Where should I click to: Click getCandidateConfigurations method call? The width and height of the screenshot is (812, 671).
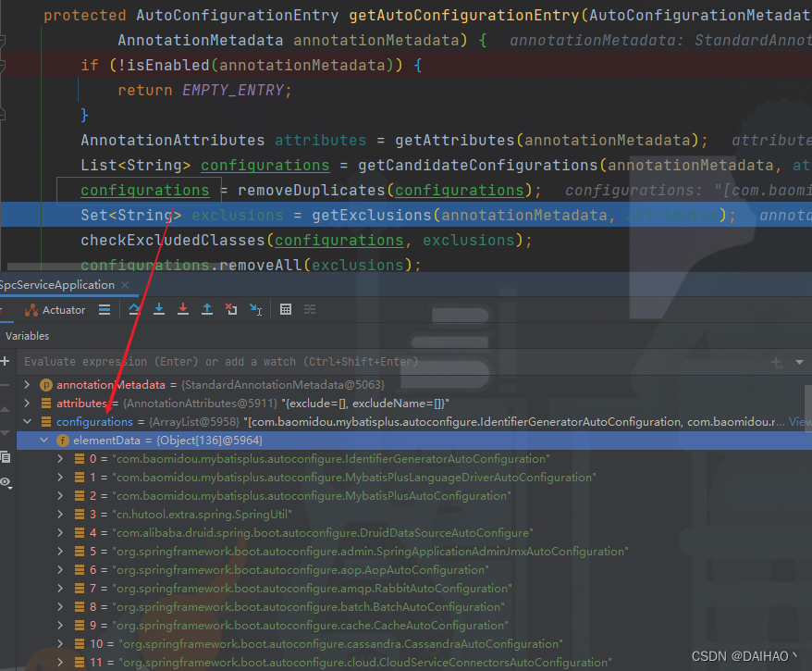[x=478, y=166]
